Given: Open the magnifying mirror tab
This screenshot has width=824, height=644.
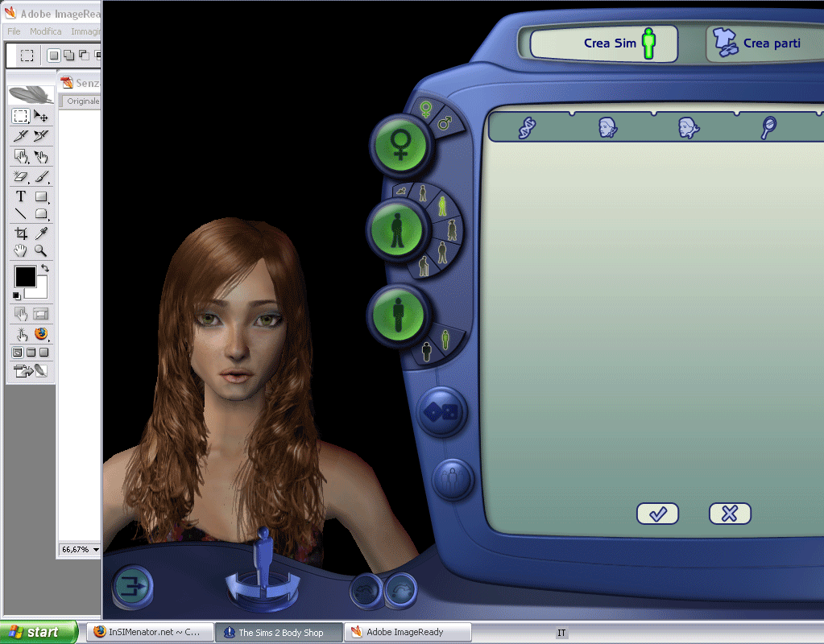Looking at the screenshot, I should coord(769,127).
